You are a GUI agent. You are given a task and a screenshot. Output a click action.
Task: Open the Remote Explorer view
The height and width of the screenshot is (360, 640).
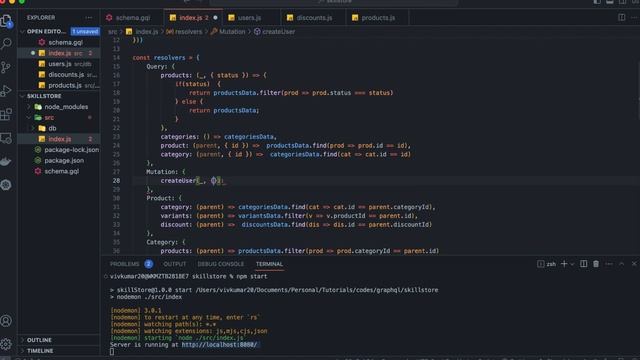point(6,138)
